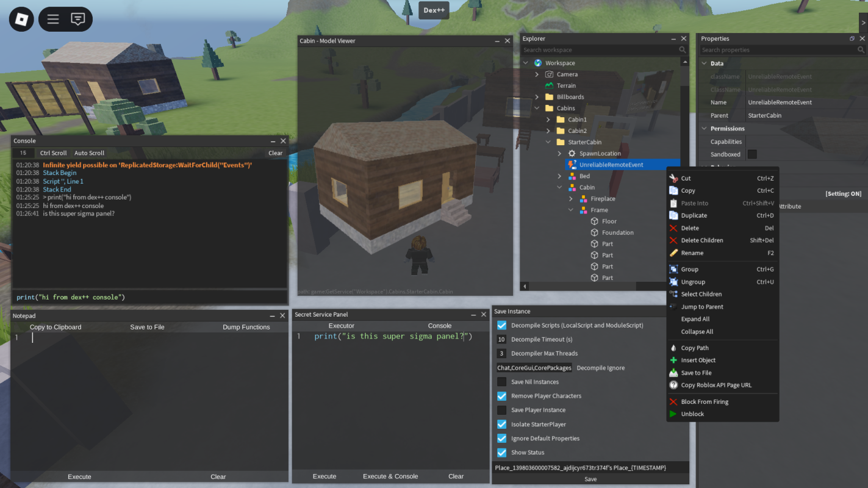868x488 pixels.
Task: Switch to Console tab in Secret Service Panel
Action: click(x=440, y=326)
